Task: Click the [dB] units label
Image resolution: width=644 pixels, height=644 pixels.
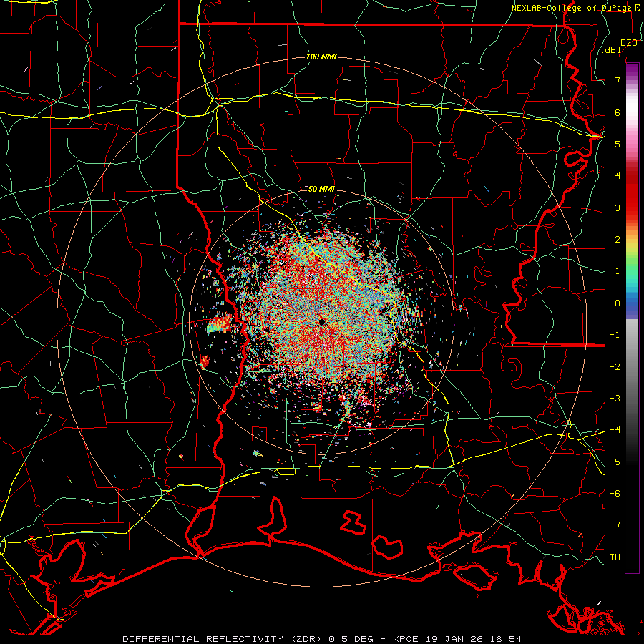Action: (x=612, y=49)
